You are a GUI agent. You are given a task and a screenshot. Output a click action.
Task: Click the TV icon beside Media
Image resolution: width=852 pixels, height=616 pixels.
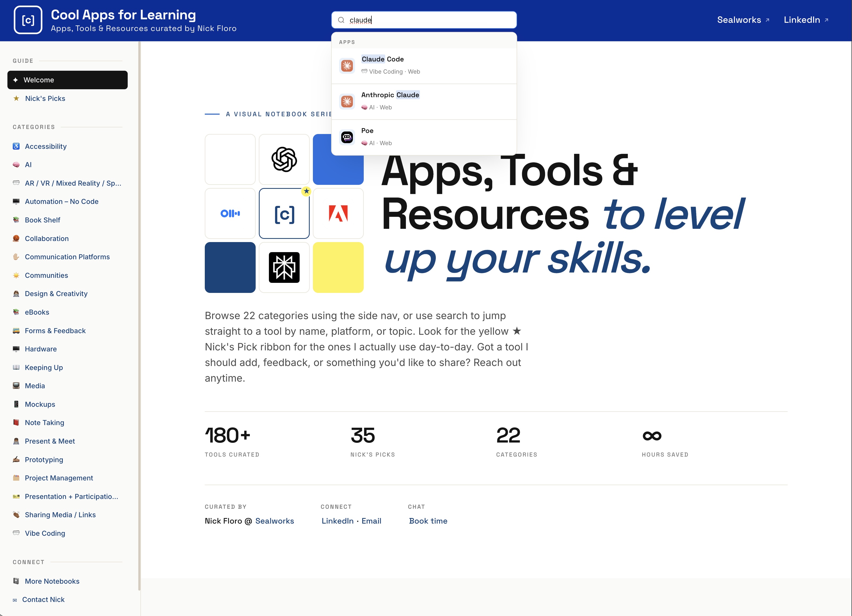tap(16, 386)
